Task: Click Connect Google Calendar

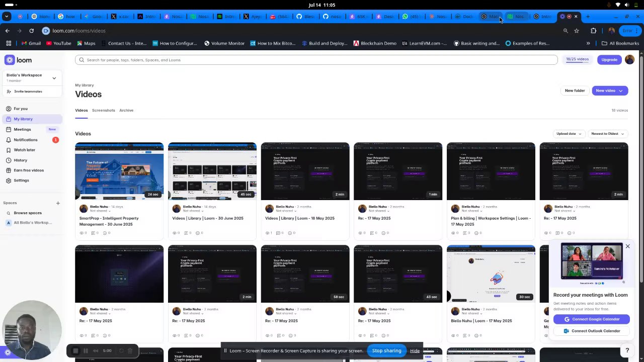Action: [591, 319]
